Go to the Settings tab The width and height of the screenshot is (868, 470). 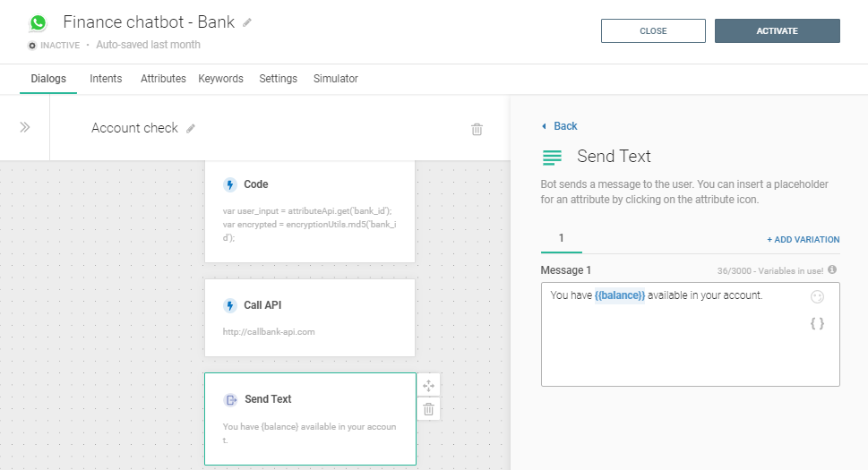278,79
